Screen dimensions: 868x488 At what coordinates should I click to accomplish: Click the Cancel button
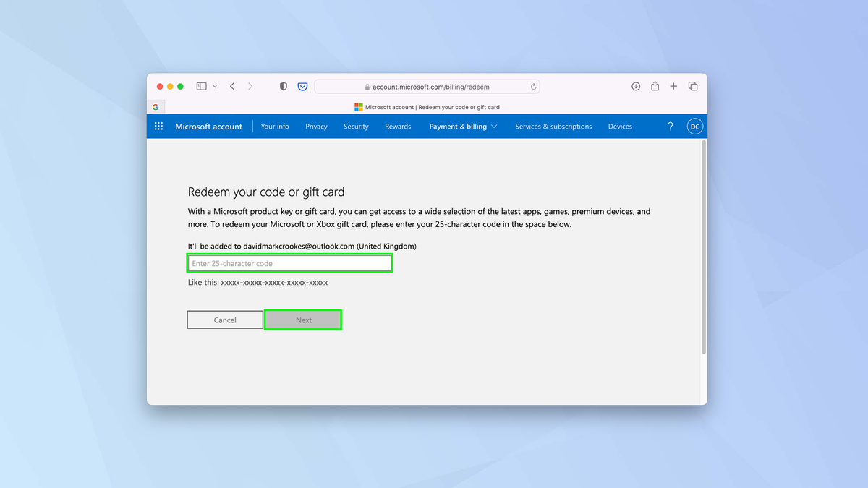pos(224,319)
